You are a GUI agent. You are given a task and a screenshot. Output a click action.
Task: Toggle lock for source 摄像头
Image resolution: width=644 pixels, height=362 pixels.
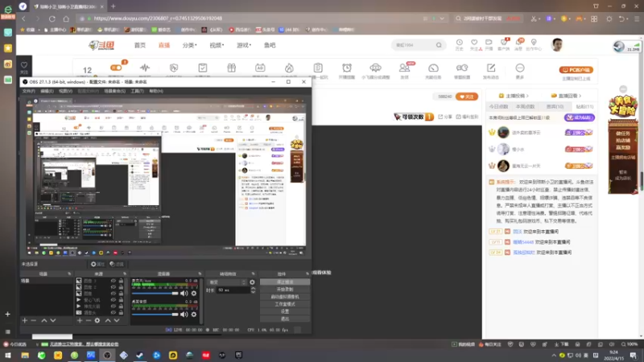121,312
